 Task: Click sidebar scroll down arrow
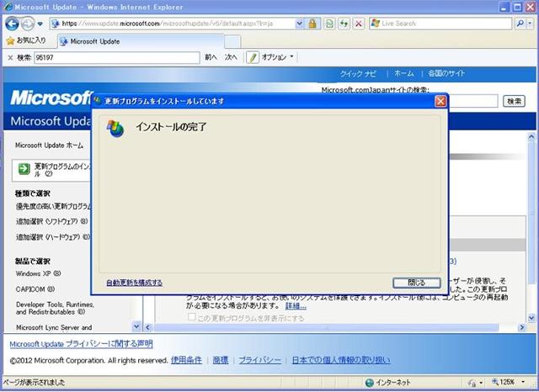[136, 326]
